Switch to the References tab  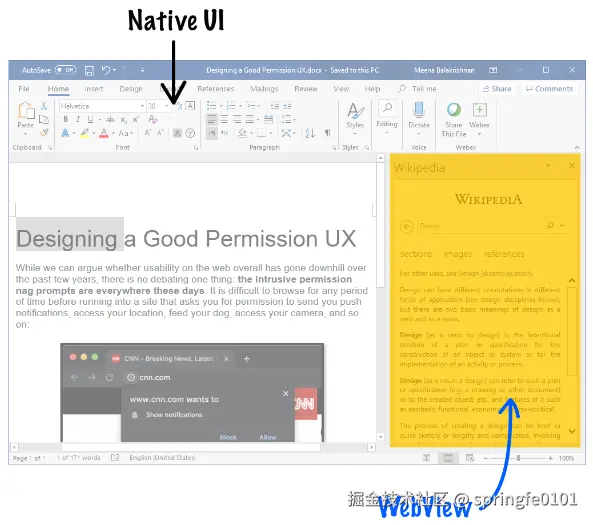pyautogui.click(x=216, y=89)
